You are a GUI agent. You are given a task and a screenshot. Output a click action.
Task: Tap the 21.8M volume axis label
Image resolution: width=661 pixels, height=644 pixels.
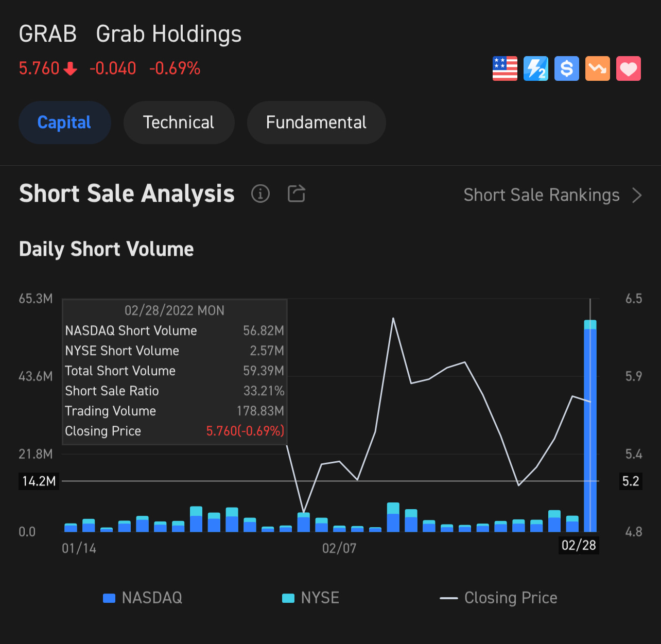[36, 454]
